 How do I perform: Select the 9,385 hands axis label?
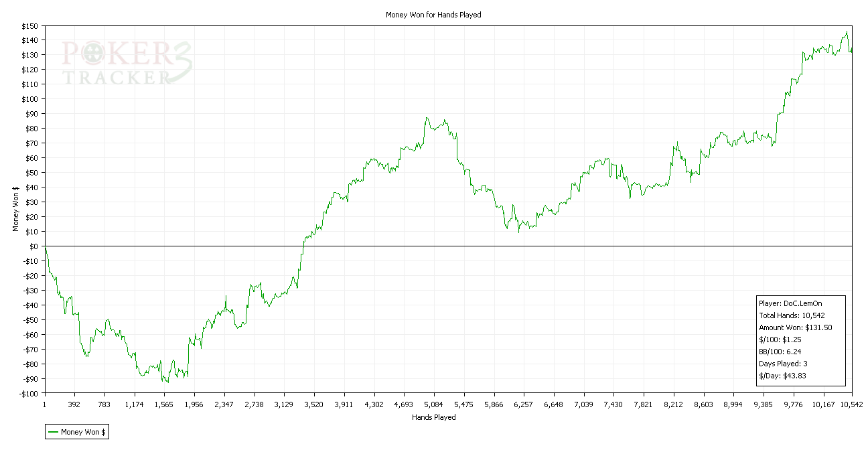(x=764, y=405)
